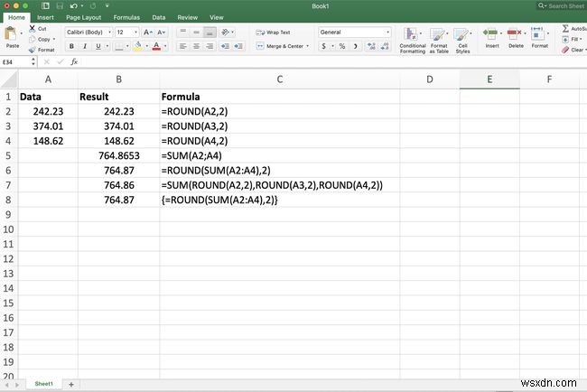Click Merge & Center button
This screenshot has width=587, height=392.
279,46
